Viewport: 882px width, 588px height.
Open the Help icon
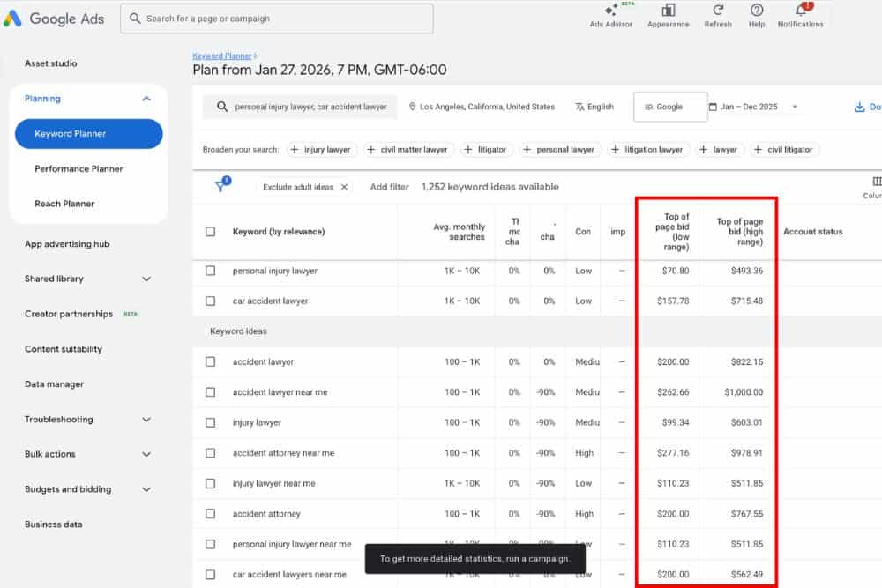(757, 11)
